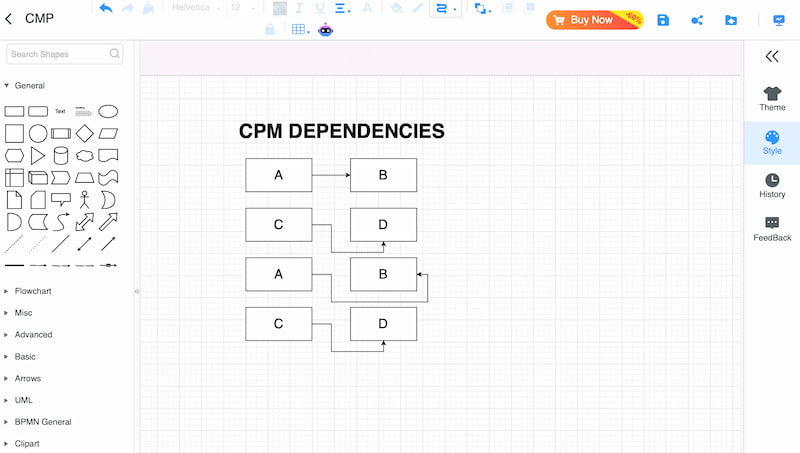Export the diagram using folder icon

click(x=731, y=20)
